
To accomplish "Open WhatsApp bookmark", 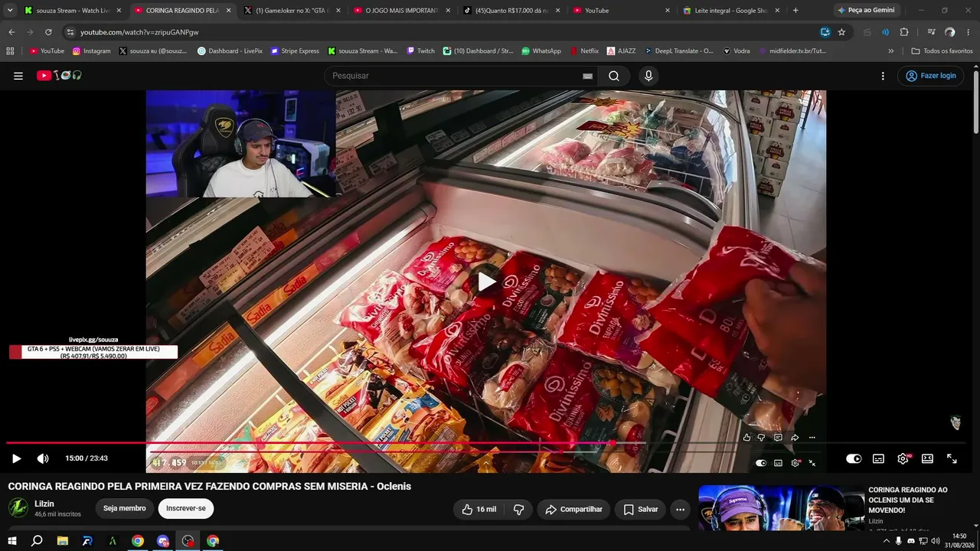I will click(541, 51).
